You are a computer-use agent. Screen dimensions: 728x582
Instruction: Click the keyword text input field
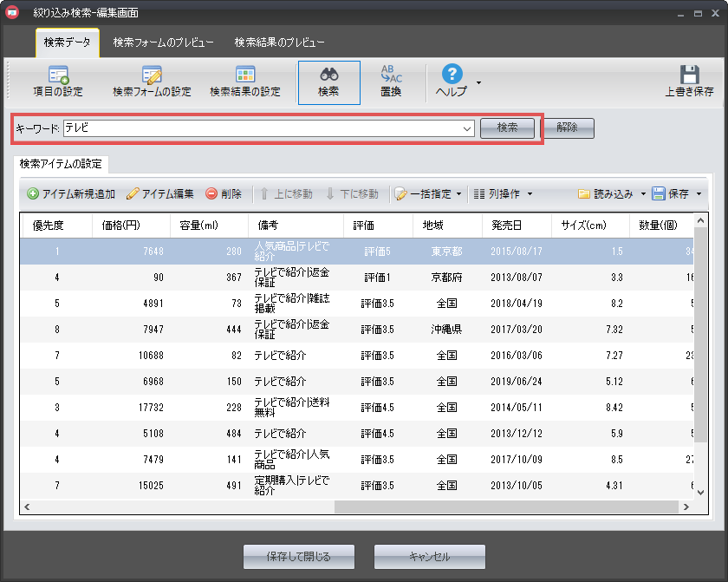(260, 128)
